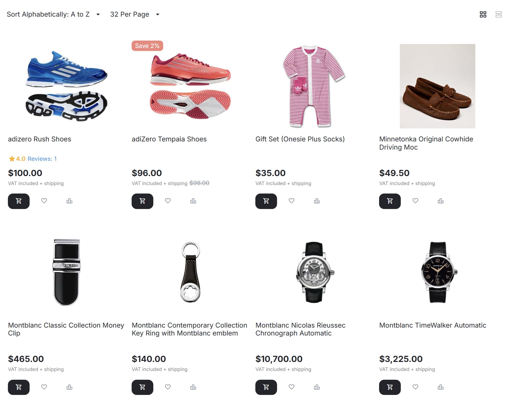Image resolution: width=518 pixels, height=420 pixels.
Task: Open Sort Alphabetically: A to Z dropdown
Action: tap(53, 14)
